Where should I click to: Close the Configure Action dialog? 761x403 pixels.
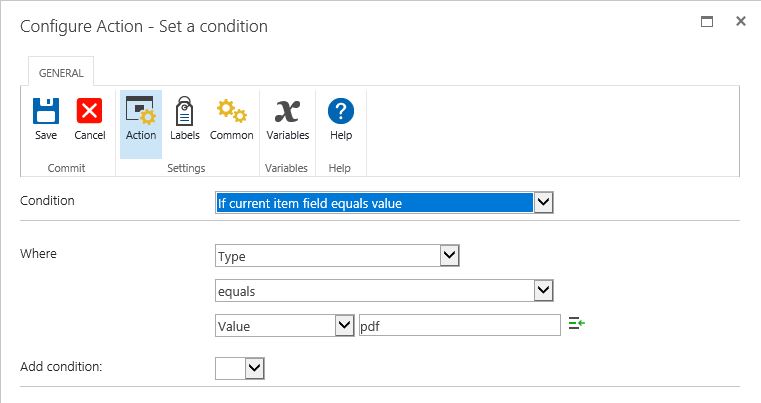741,21
